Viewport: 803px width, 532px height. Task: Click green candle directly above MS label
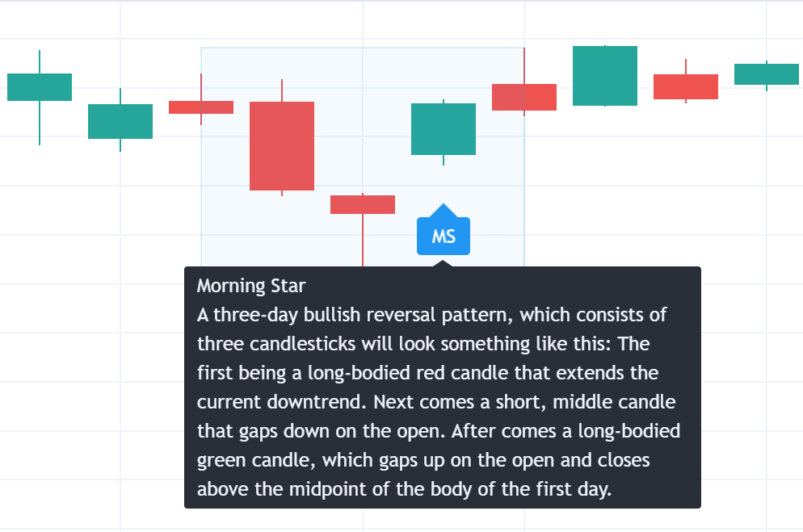444,129
